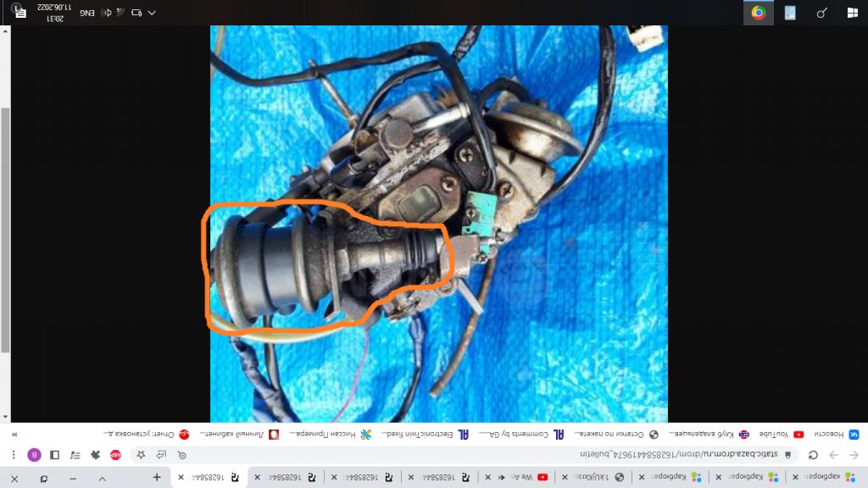Open the extensions puzzle-piece menu
This screenshot has height=488, width=868.
[94, 455]
